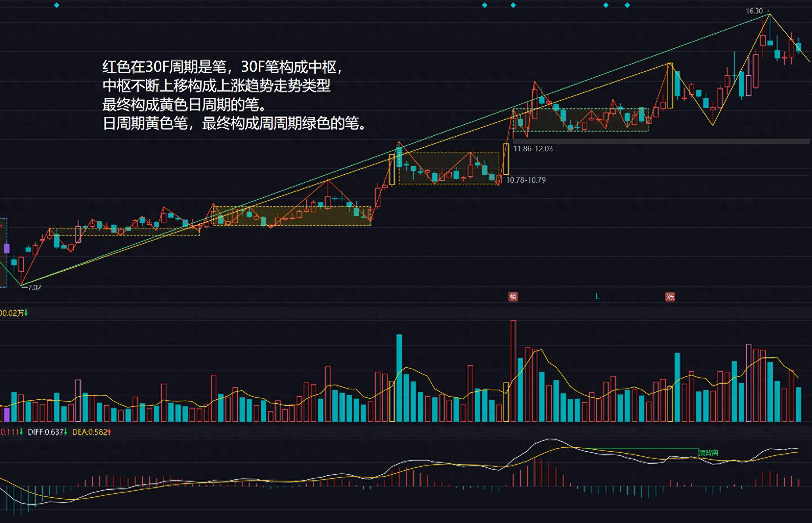This screenshot has width=812, height=523.
Task: Click the red 涨 badge below the chart
Action: tap(671, 296)
